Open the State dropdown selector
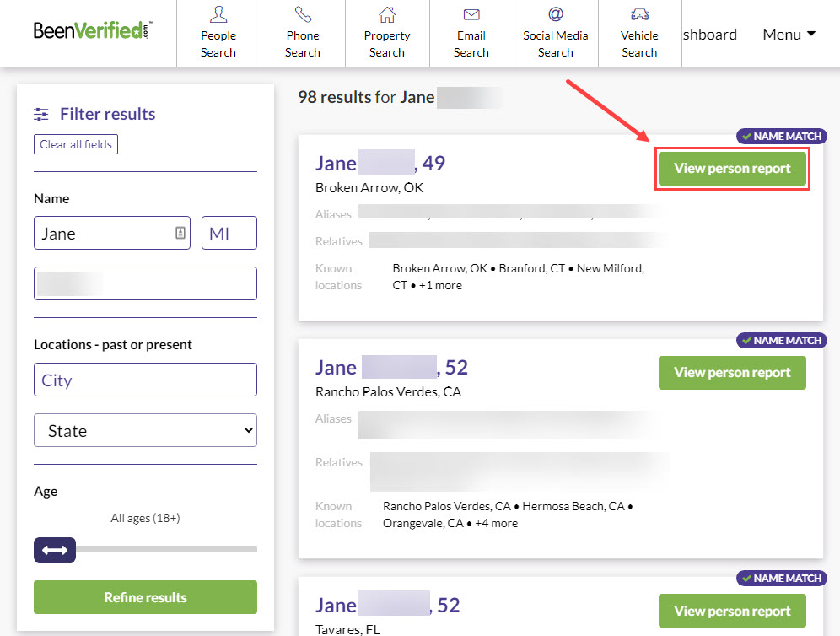The height and width of the screenshot is (636, 840). point(145,430)
